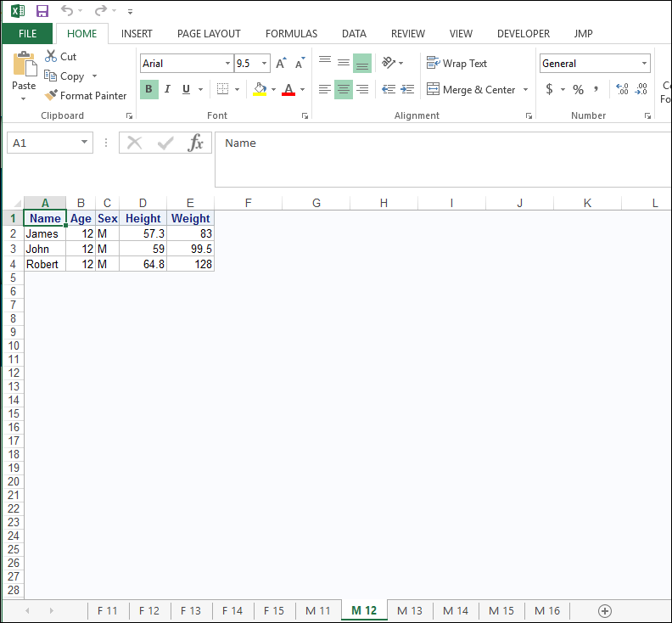Open Merge & Center dropdown arrow
Image resolution: width=672 pixels, height=623 pixels.
(x=526, y=90)
